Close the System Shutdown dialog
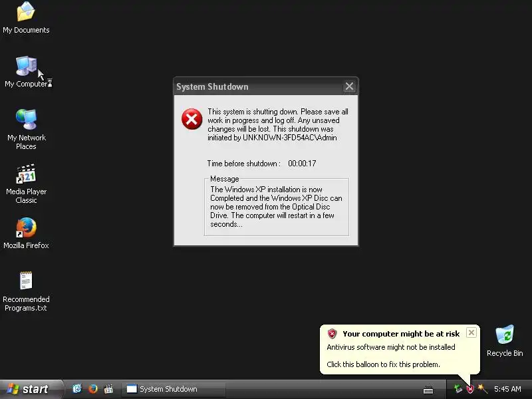 349,86
